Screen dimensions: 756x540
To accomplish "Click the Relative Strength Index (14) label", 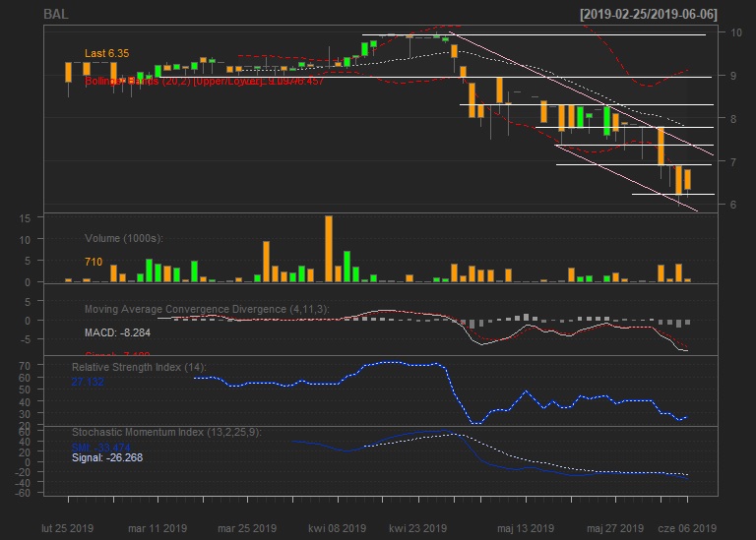I will (139, 367).
